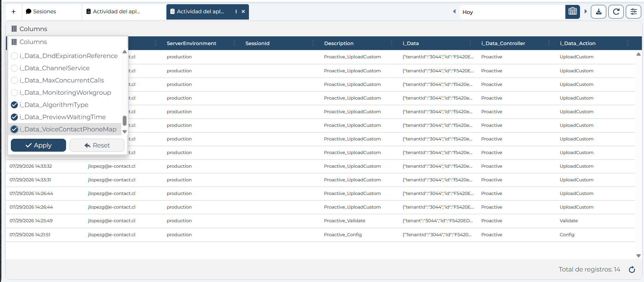Select the 07/29/2026 14:25:49 timestamp
The image size is (644, 282).
(31, 221)
